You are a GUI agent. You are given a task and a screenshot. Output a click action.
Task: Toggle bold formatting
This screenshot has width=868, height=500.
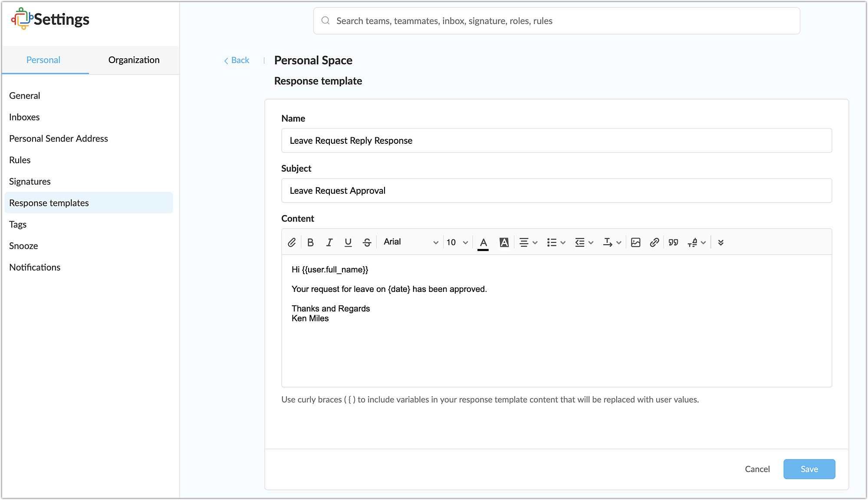click(x=310, y=242)
